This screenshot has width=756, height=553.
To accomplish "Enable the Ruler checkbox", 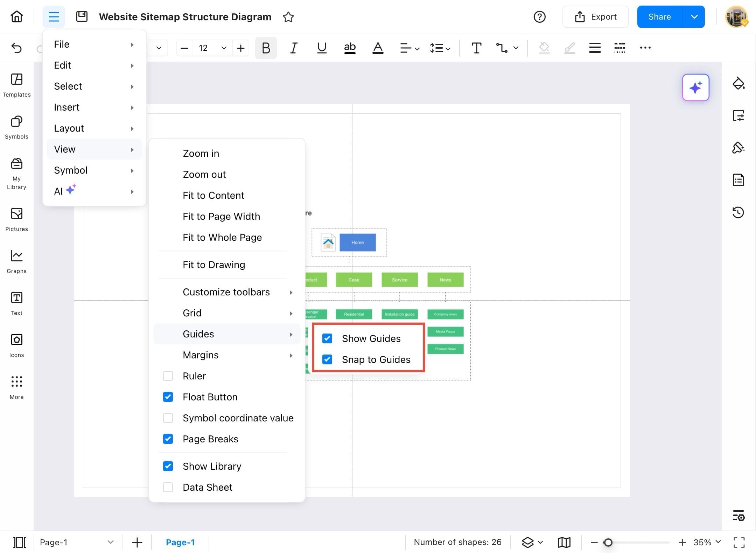I will pos(168,376).
